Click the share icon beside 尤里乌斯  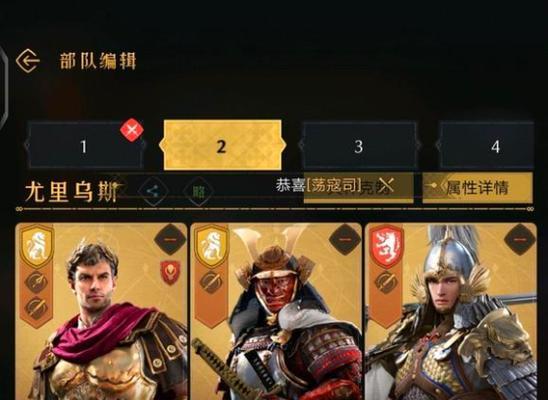point(152,191)
